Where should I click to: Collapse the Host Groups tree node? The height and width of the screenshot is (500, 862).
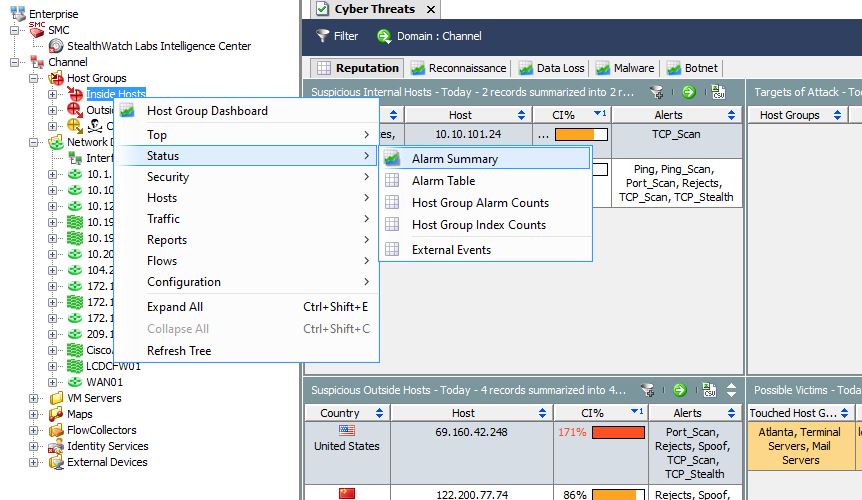tap(34, 78)
